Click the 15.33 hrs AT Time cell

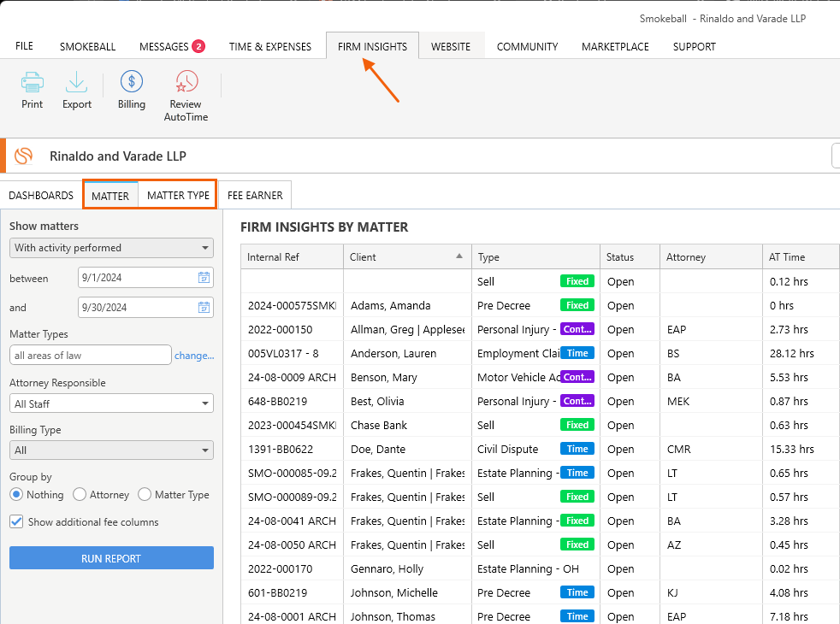(x=801, y=449)
